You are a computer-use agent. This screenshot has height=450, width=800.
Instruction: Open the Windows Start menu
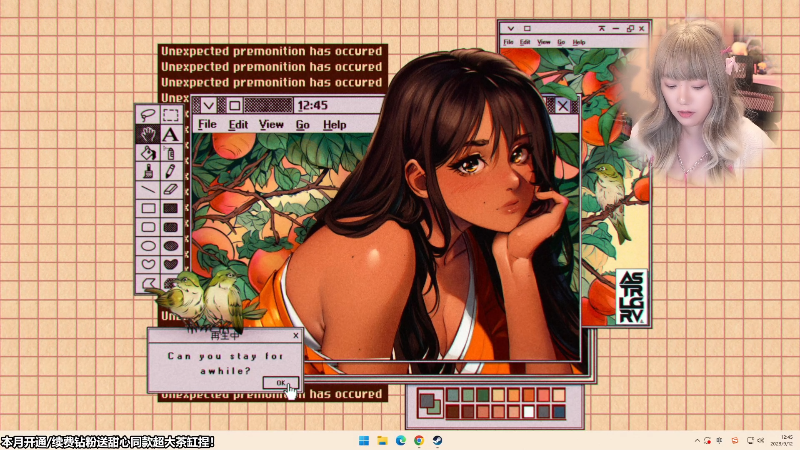[x=364, y=440]
